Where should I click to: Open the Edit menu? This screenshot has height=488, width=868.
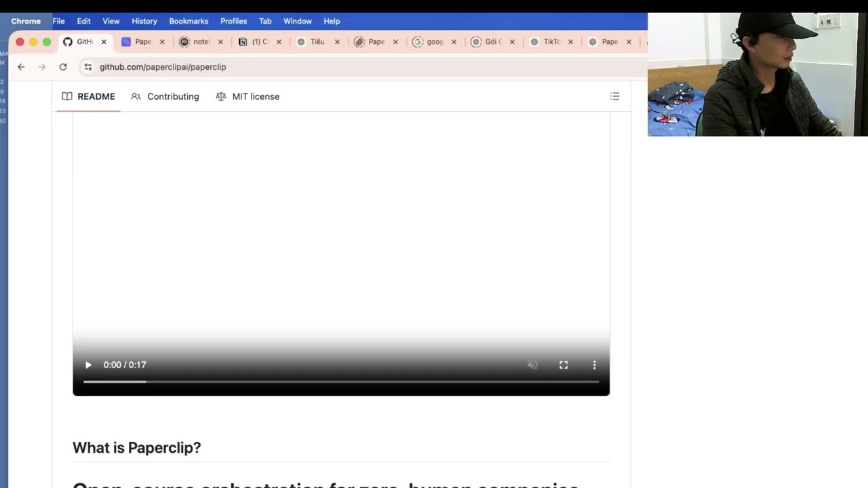tap(83, 21)
